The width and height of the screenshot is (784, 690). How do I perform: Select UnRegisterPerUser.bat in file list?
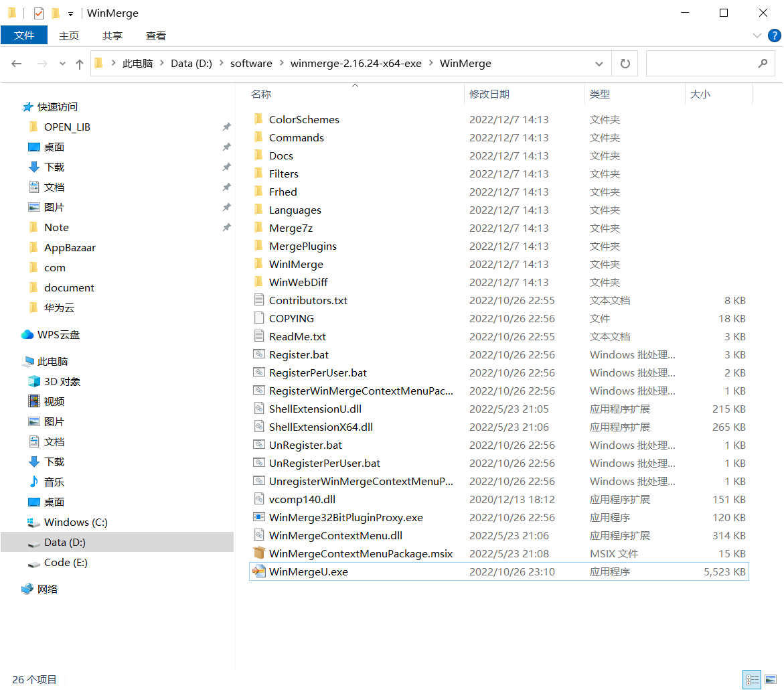(x=325, y=463)
